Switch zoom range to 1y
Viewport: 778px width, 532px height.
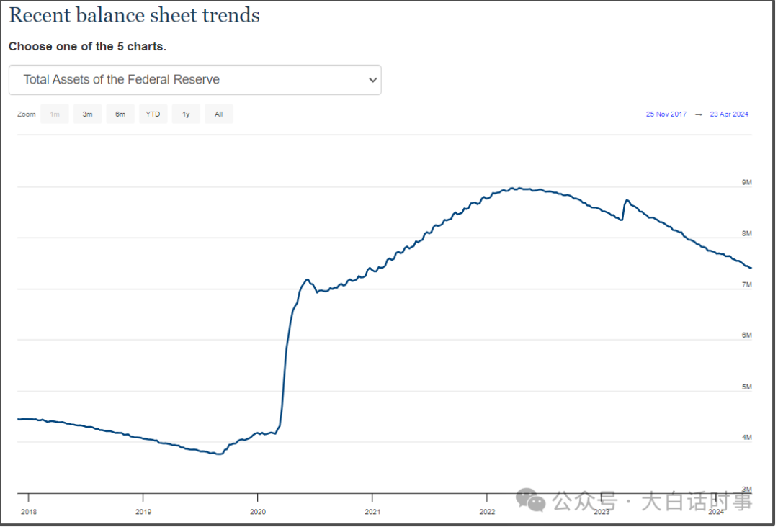pos(186,114)
